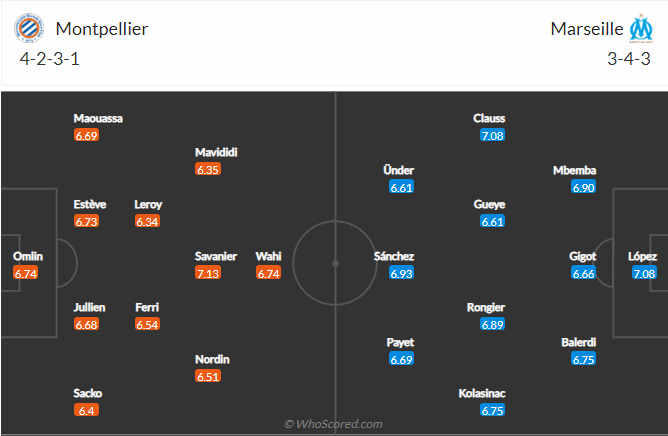Select Sánchez's 6.93 rating badge
This screenshot has width=668, height=436.
(x=401, y=273)
